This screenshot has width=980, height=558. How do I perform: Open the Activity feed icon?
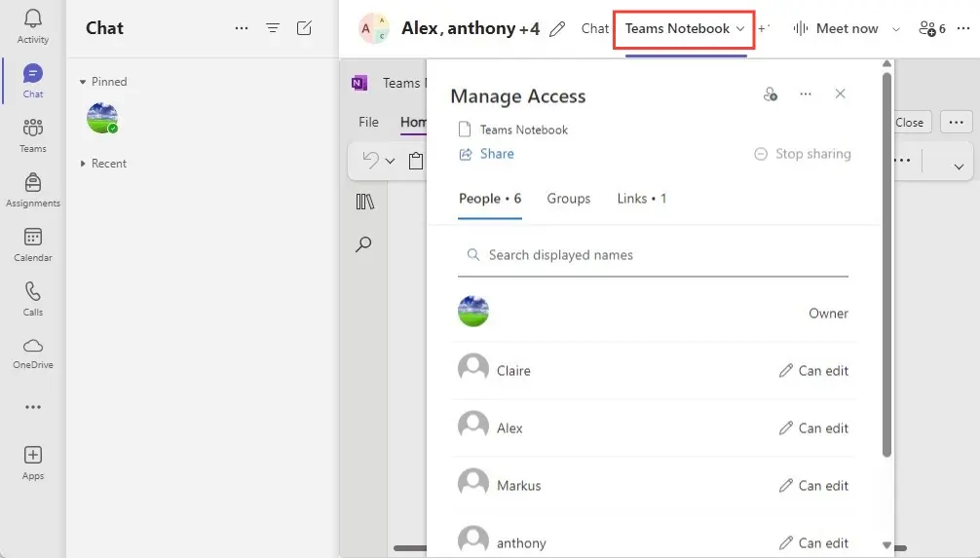tap(33, 25)
